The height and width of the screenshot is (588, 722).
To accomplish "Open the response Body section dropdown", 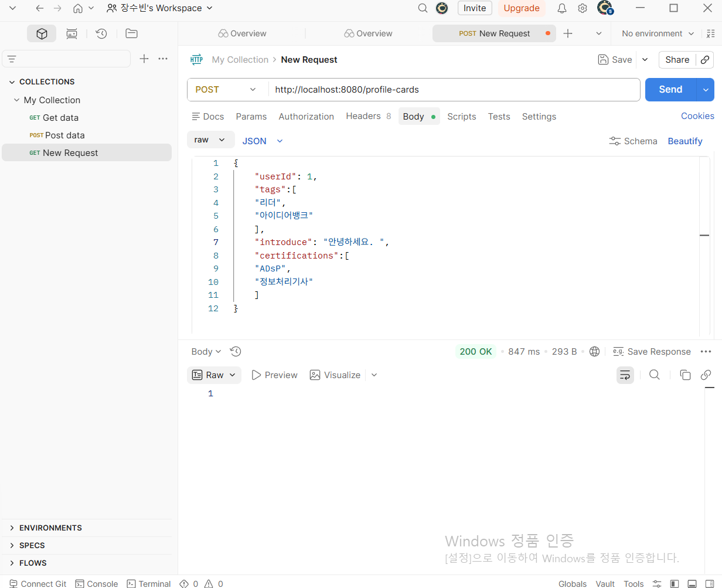I will [206, 352].
